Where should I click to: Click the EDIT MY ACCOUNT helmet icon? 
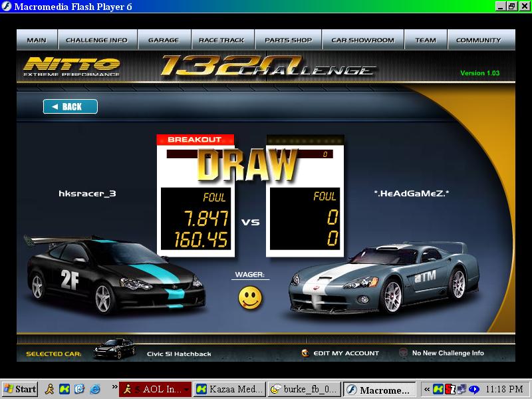305,353
